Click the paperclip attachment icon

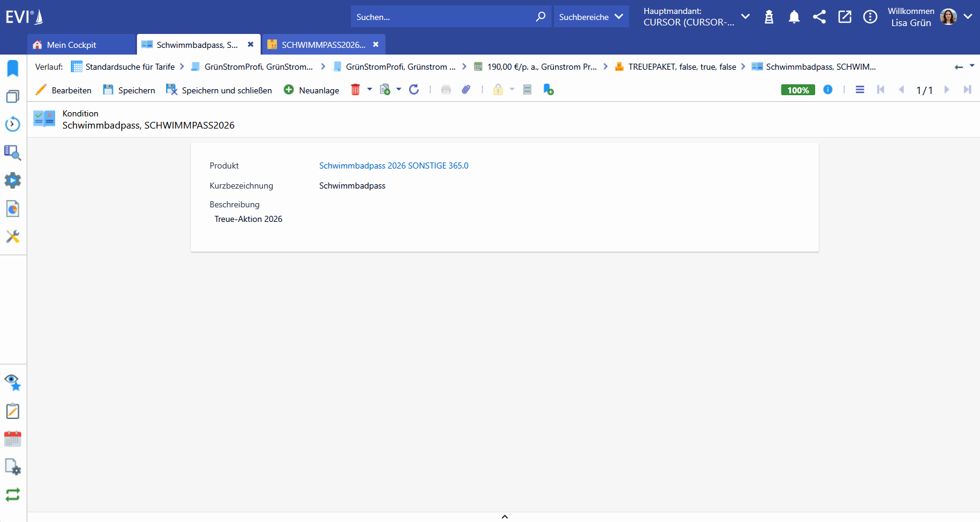[466, 90]
